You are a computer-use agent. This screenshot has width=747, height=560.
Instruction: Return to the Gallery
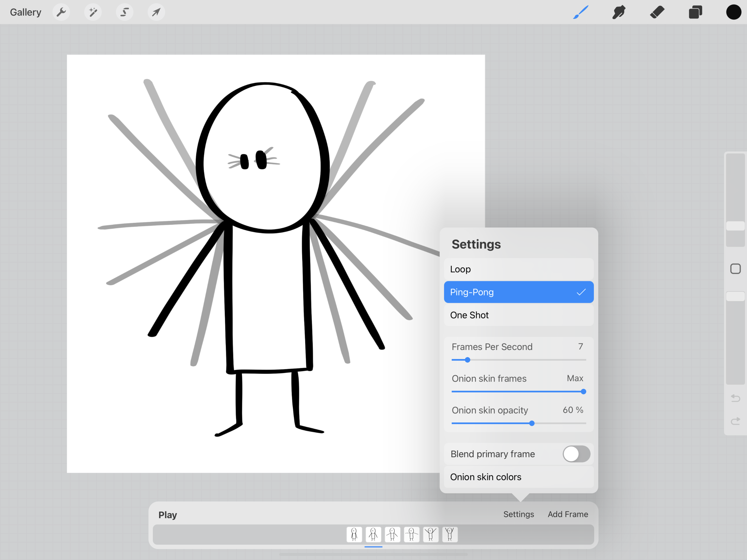click(x=26, y=13)
